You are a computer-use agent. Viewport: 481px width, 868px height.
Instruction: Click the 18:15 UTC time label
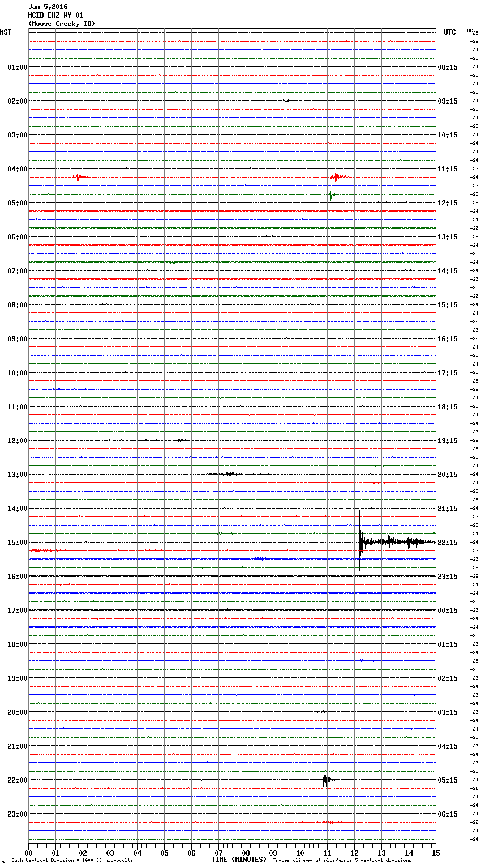click(x=448, y=407)
